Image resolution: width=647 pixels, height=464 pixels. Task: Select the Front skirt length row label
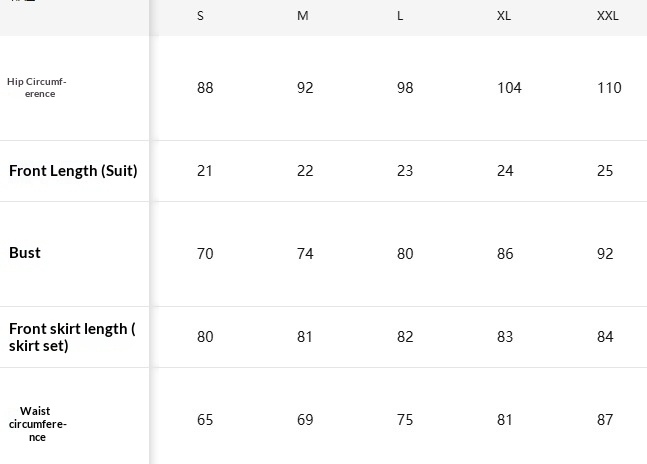(x=72, y=337)
